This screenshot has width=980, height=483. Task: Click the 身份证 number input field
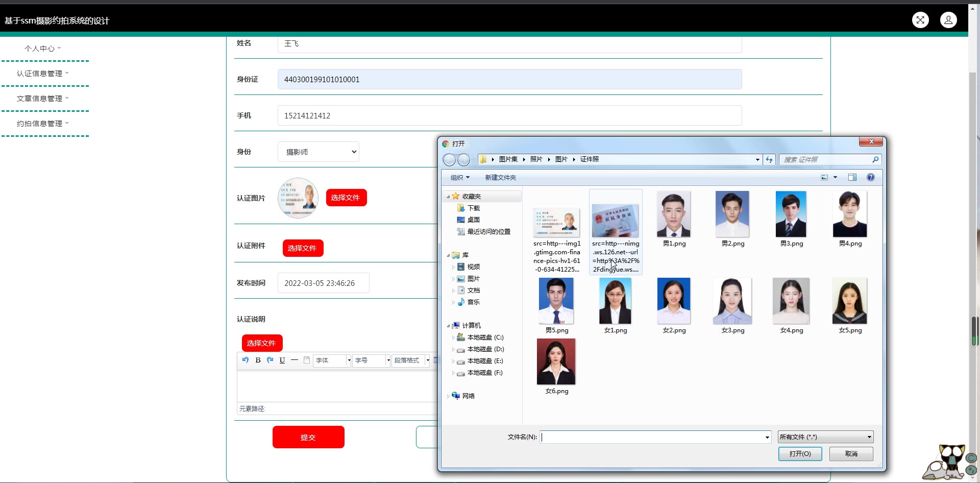click(x=509, y=79)
